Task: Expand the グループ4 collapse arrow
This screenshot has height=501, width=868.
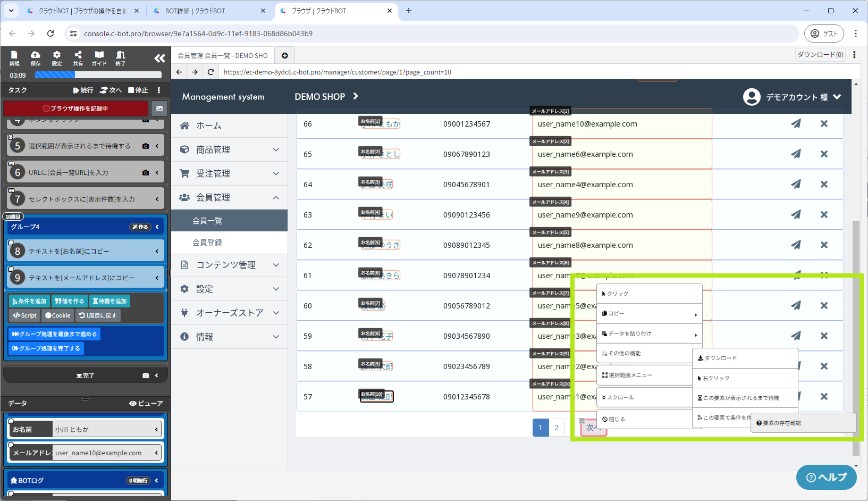Action: coord(157,227)
